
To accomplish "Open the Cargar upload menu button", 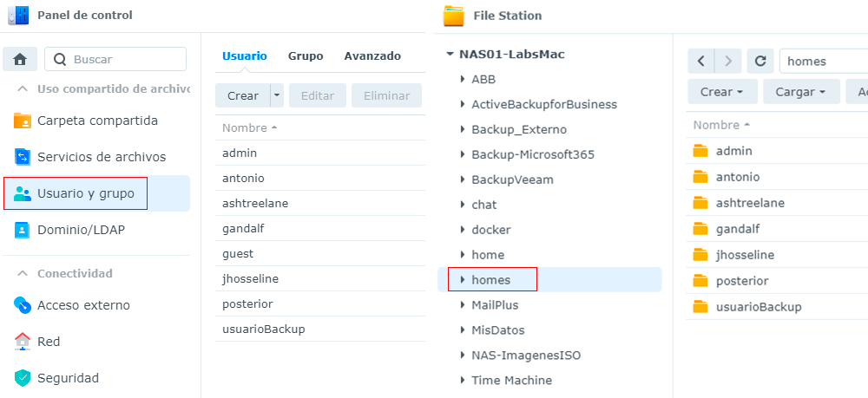I will [800, 91].
